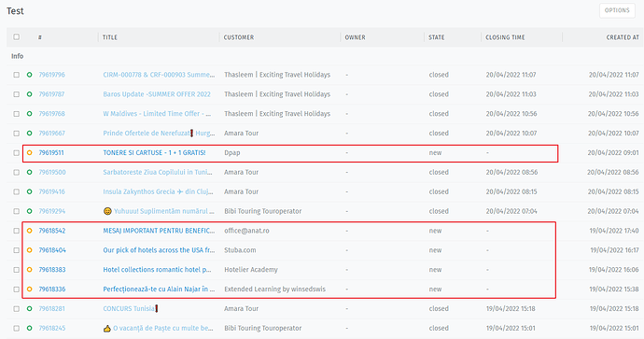Click the orange status icon for ticket 79619511
The width and height of the screenshot is (644, 339).
coord(30,153)
